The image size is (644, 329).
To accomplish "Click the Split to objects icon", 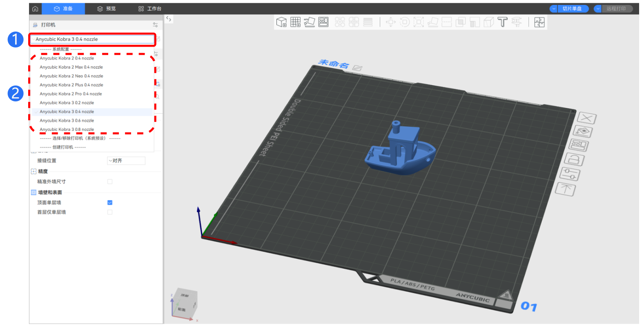I will click(340, 22).
